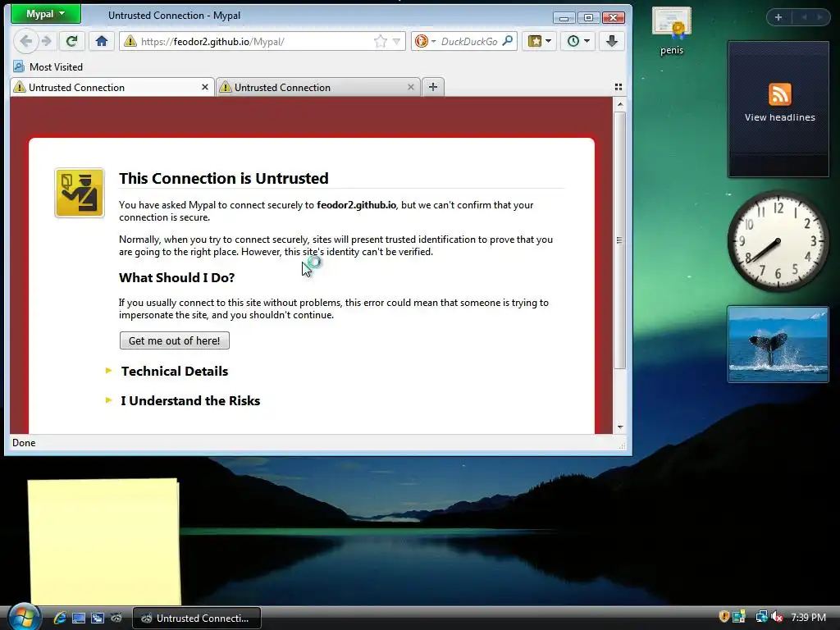Click the search magnifier icon
This screenshot has height=630, width=840.
tap(507, 41)
